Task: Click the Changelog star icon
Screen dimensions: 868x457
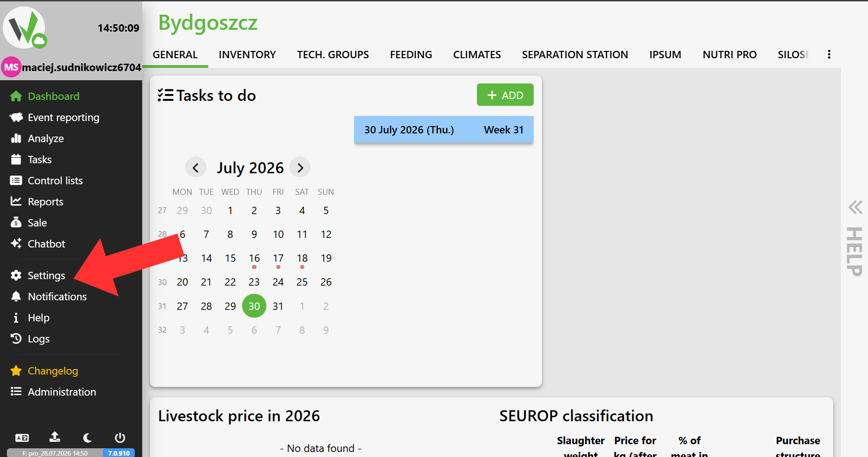Action: click(x=16, y=371)
